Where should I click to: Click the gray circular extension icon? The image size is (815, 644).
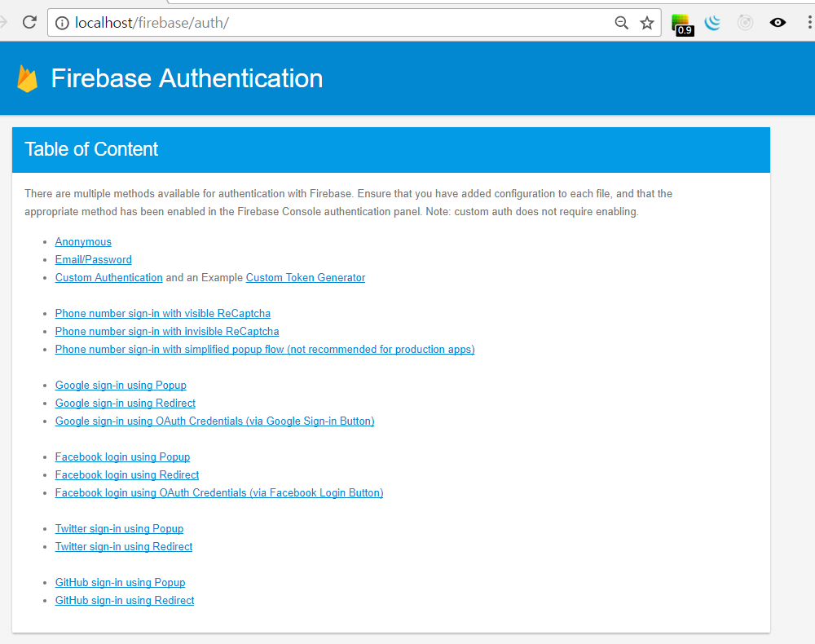tap(745, 23)
